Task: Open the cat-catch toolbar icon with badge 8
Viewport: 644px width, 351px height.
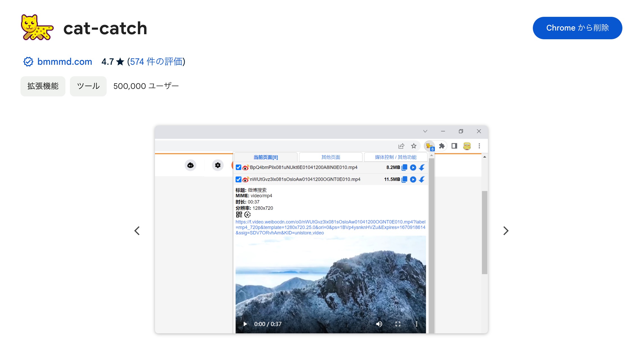Action: pos(430,146)
